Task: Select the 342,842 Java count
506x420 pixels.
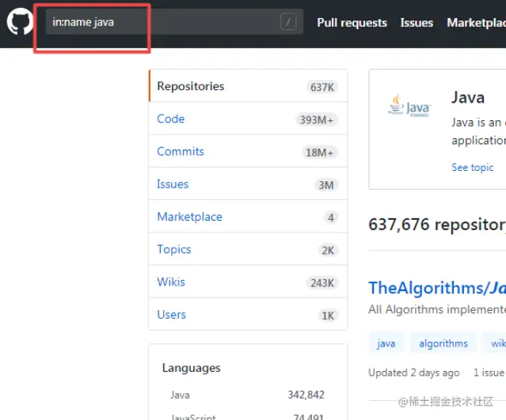Action: 306,395
